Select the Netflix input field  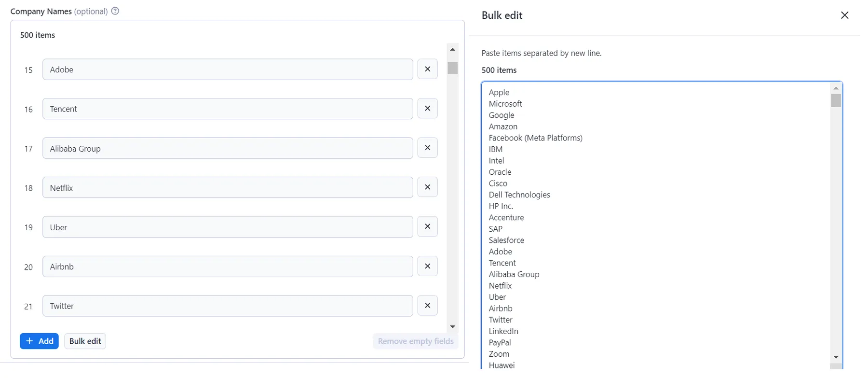pyautogui.click(x=228, y=187)
